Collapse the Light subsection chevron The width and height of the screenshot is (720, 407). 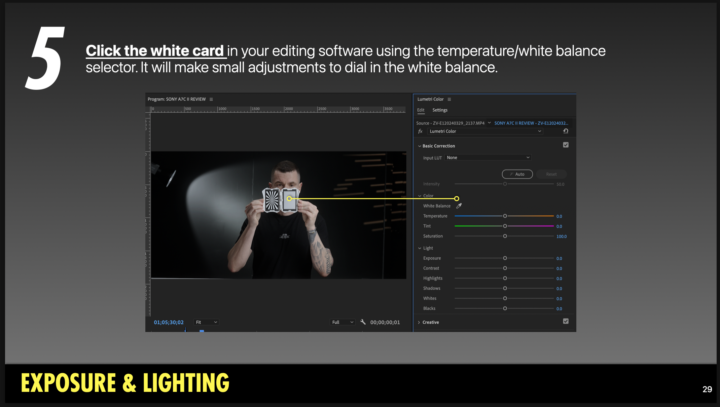coord(419,248)
